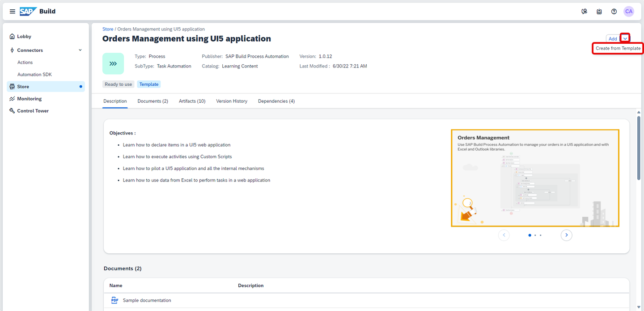Switch to the Artifacts (10) tab
The height and width of the screenshot is (311, 644).
pos(192,101)
